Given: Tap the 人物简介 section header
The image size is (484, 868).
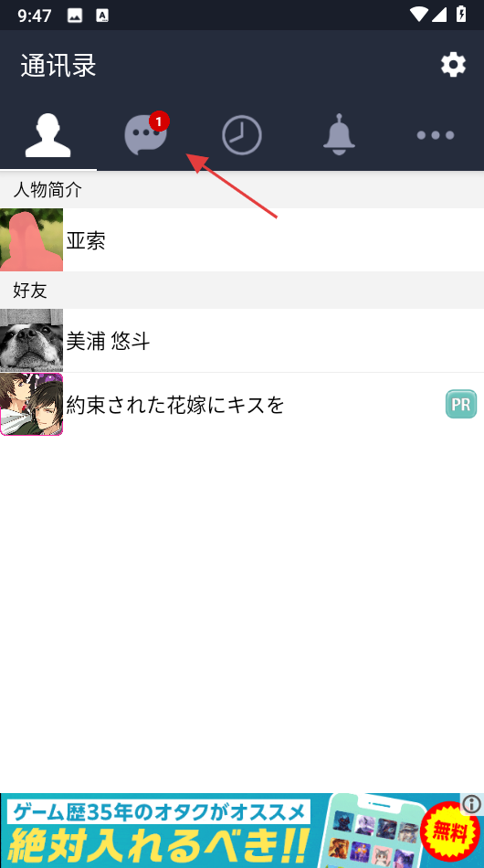Looking at the screenshot, I should (242, 190).
